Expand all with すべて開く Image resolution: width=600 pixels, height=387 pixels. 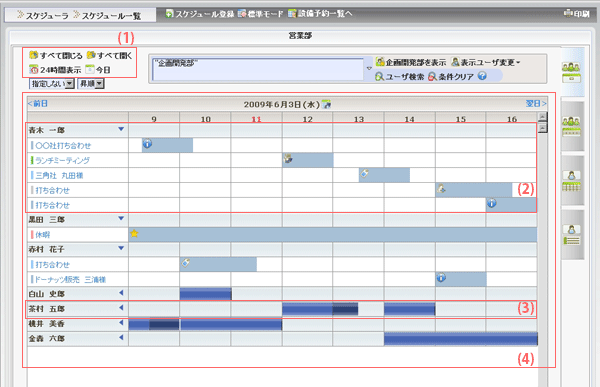[x=109, y=56]
